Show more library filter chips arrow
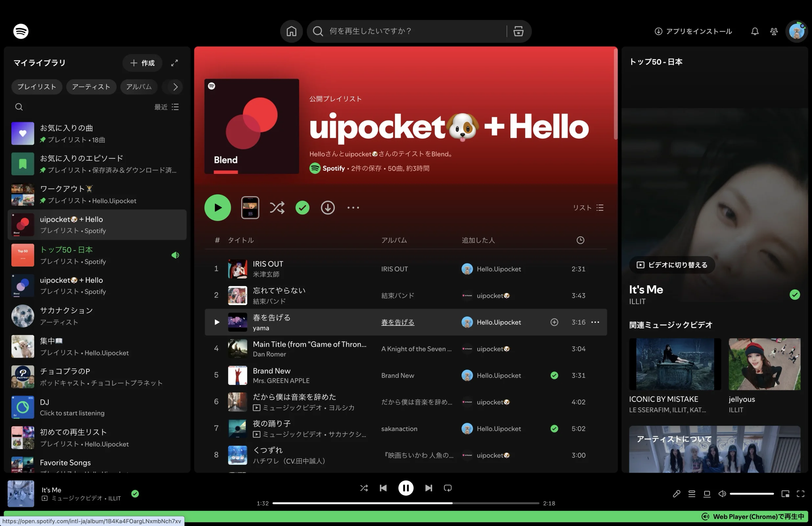The height and width of the screenshot is (526, 812). point(175,87)
